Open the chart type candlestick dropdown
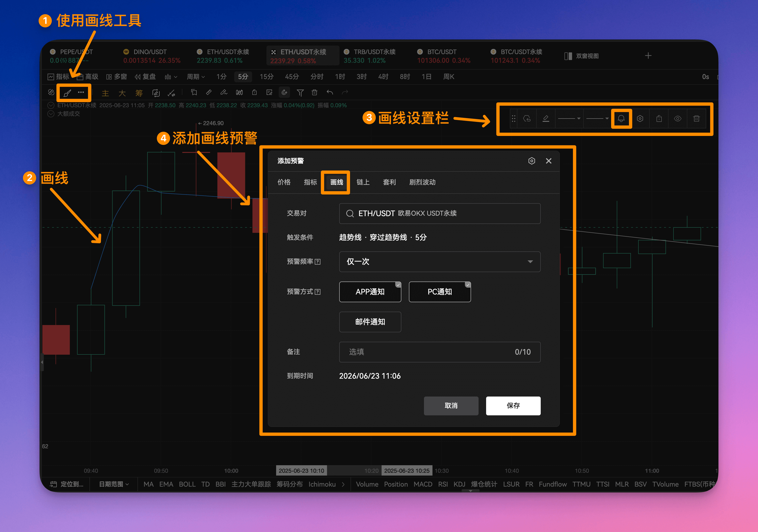758x532 pixels. point(171,77)
